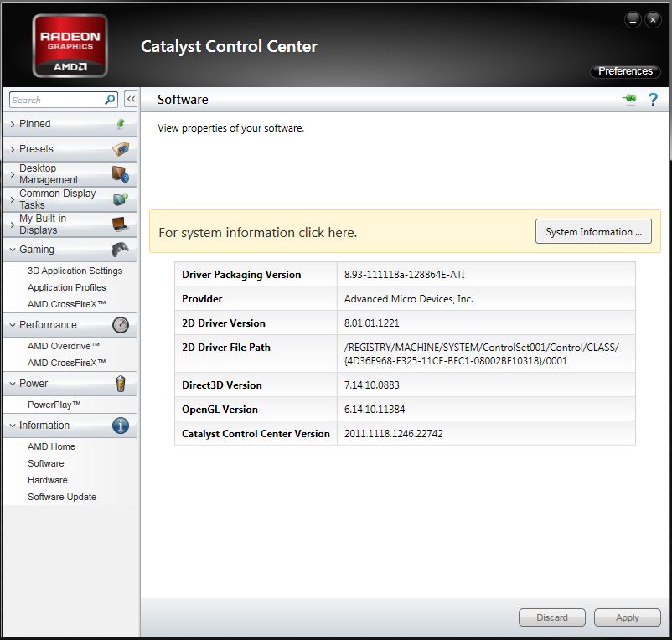The height and width of the screenshot is (640, 672).
Task: Select Software under Information
Action: tap(46, 463)
